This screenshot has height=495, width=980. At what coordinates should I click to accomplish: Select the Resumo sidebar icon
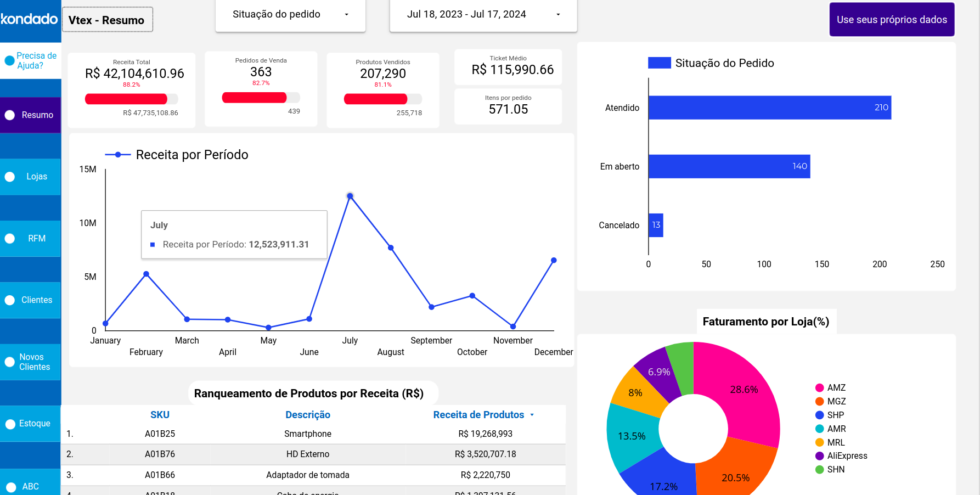(x=9, y=115)
